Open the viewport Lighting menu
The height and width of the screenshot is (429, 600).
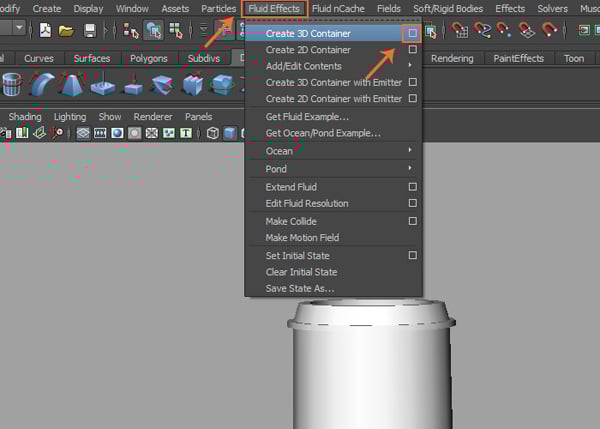tap(70, 116)
